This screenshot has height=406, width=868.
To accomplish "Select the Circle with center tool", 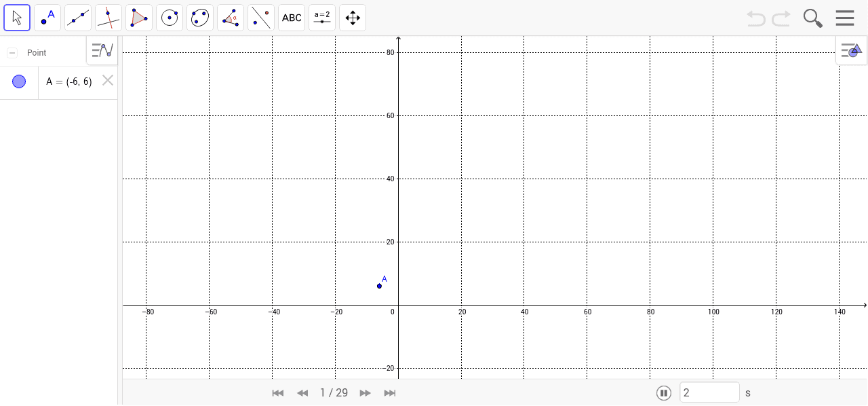I will tap(170, 18).
